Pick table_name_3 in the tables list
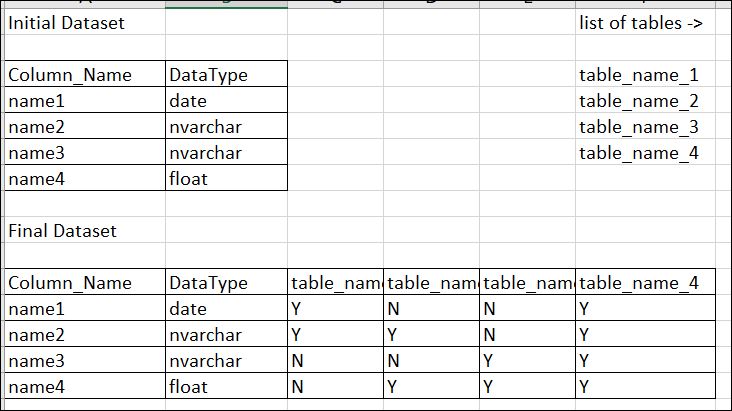The height and width of the screenshot is (411, 732). 638,127
